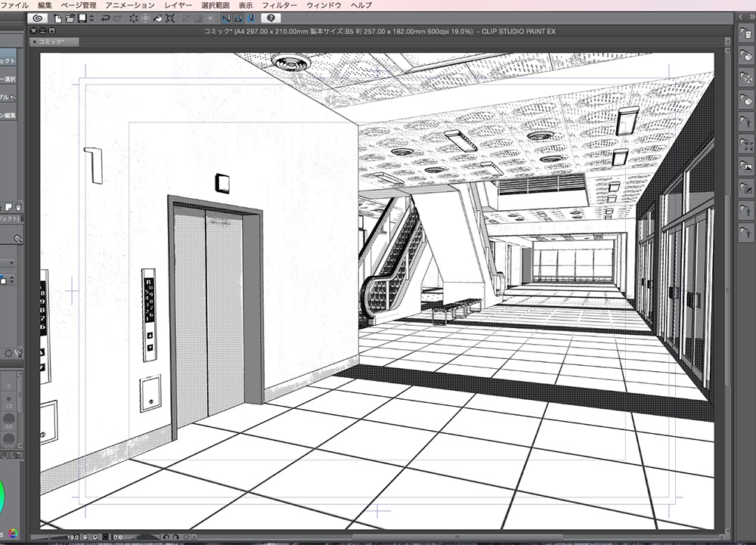
Task: Open the ウィンドウ menu
Action: (x=324, y=5)
